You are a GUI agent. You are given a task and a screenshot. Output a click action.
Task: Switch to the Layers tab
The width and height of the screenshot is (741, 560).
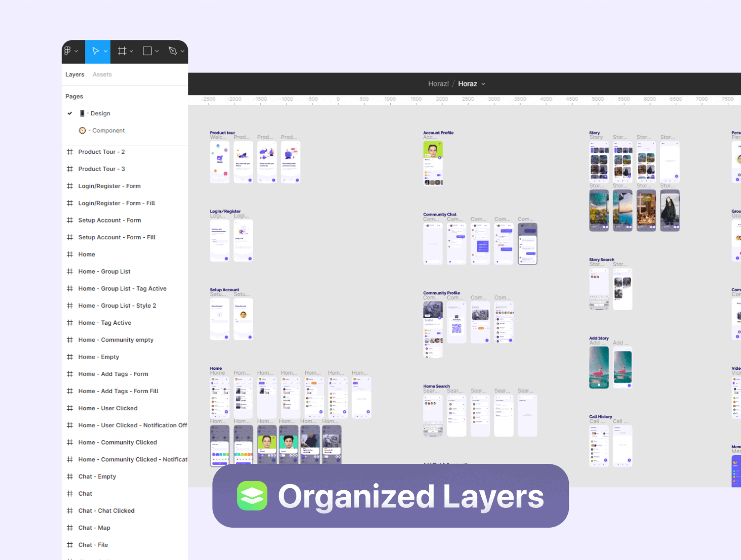pyautogui.click(x=75, y=75)
